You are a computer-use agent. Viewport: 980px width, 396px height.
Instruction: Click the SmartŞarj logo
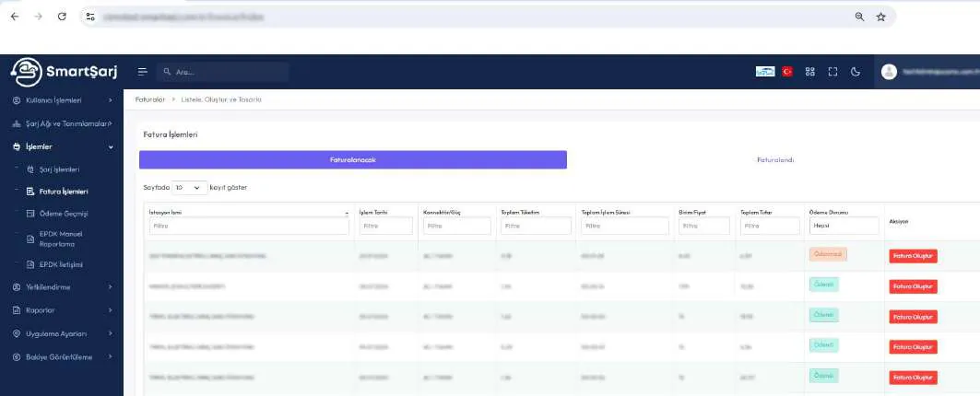coord(63,72)
